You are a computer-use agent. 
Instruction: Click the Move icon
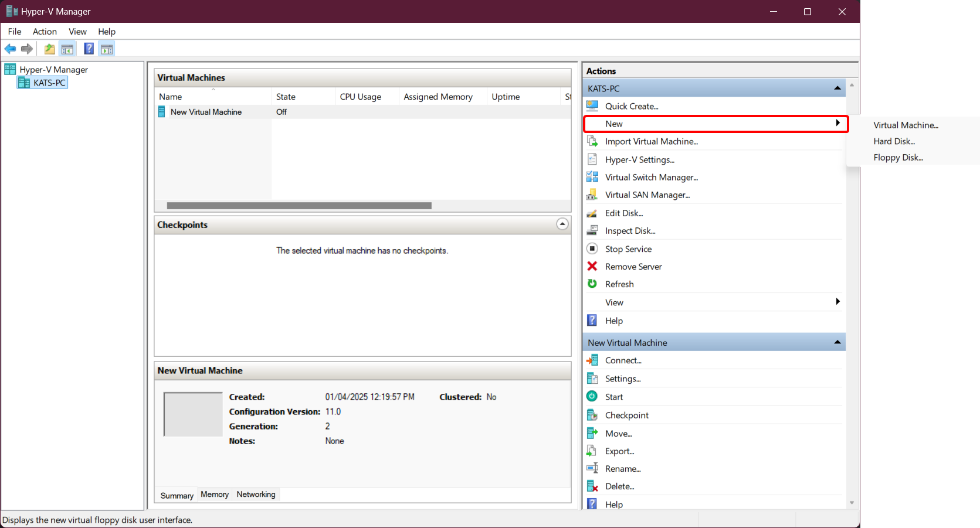[592, 433]
